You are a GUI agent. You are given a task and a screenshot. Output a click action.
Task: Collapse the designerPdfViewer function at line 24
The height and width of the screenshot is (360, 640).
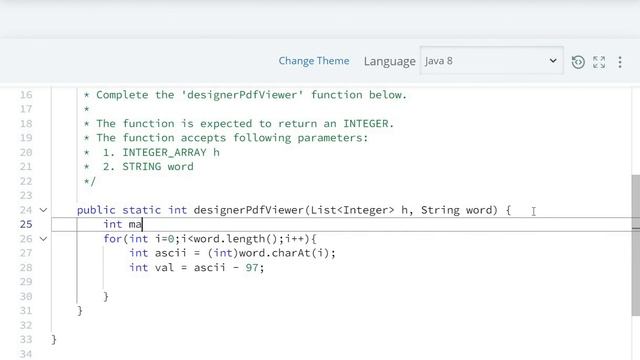point(43,210)
